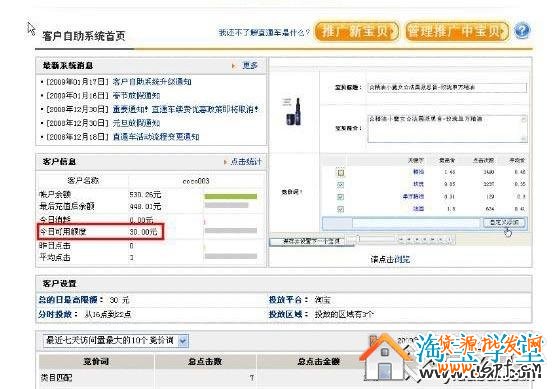Click the scroll-down arrow in the description textarea
Image resolution: width=552 pixels, height=389 pixels.
click(x=523, y=139)
